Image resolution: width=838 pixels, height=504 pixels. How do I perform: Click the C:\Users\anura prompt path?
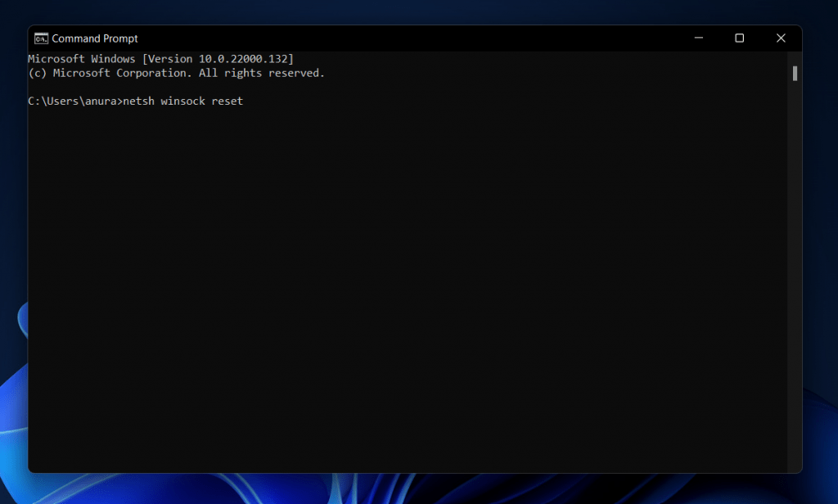click(x=74, y=101)
